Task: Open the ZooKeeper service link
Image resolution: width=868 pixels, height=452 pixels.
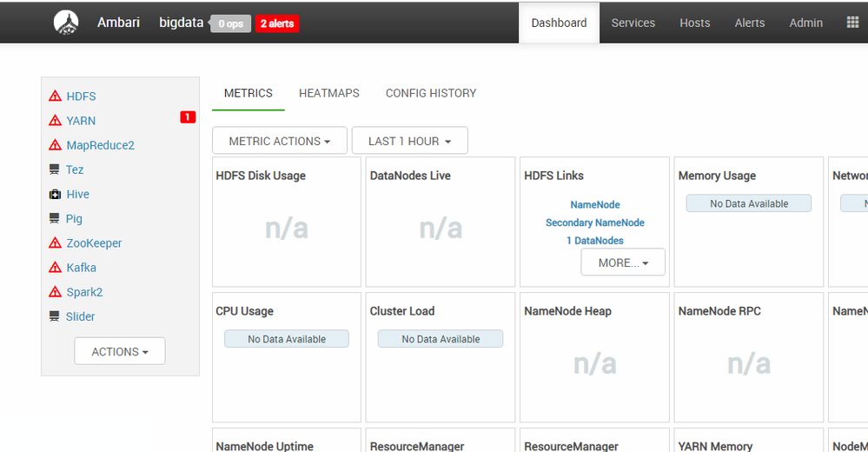Action: 94,243
